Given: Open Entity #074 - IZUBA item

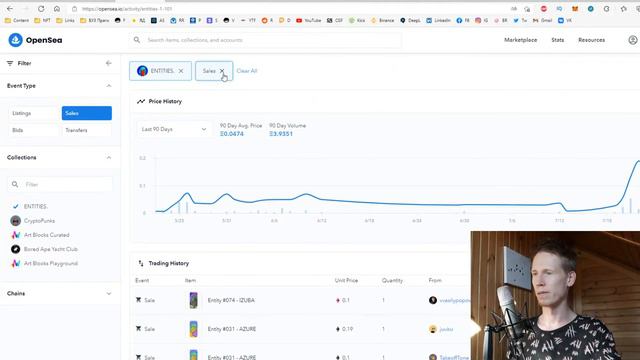Looking at the screenshot, I should [x=231, y=300].
